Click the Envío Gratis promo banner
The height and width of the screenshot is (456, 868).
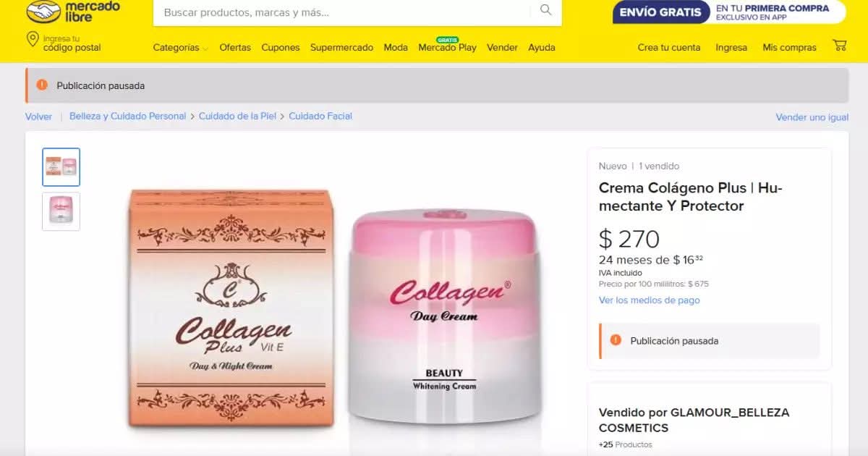point(729,12)
